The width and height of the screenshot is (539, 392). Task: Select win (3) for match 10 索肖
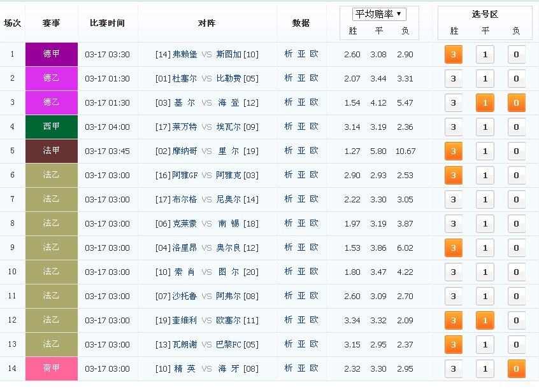point(454,272)
